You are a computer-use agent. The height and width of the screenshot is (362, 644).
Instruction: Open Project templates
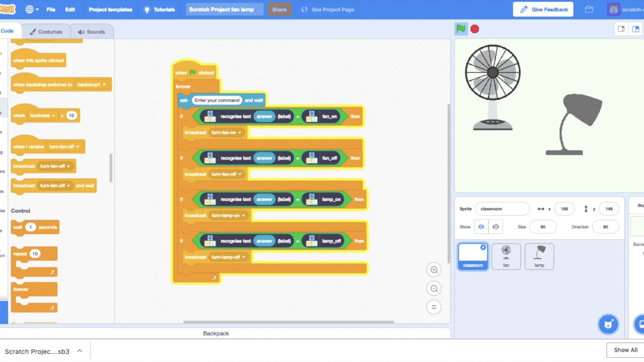point(110,10)
